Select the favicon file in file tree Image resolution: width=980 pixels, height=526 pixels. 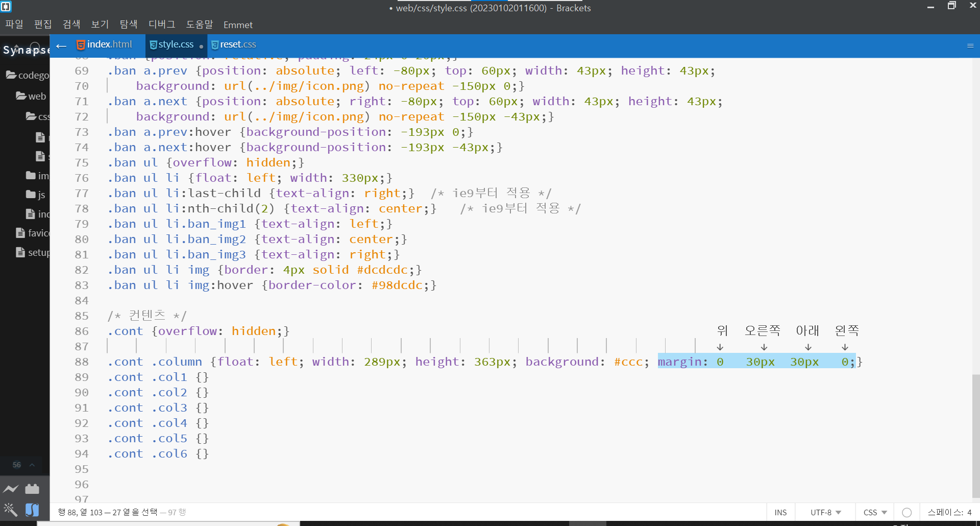[33, 233]
